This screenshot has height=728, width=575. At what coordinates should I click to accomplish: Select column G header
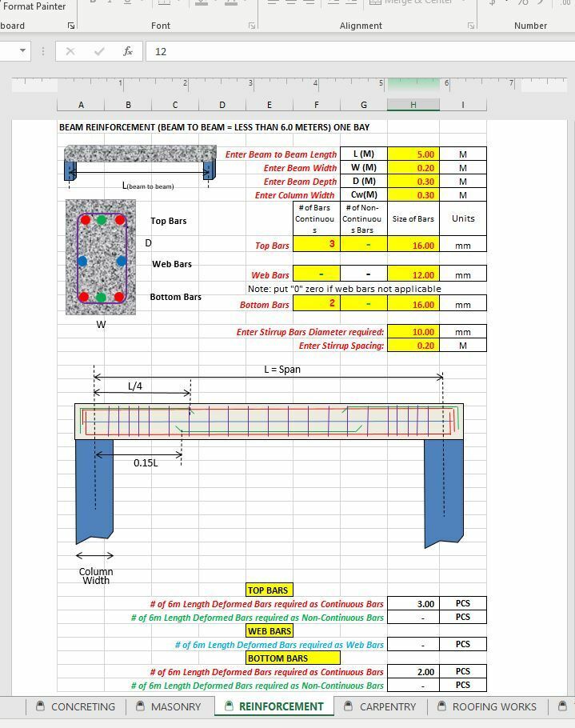(364, 105)
